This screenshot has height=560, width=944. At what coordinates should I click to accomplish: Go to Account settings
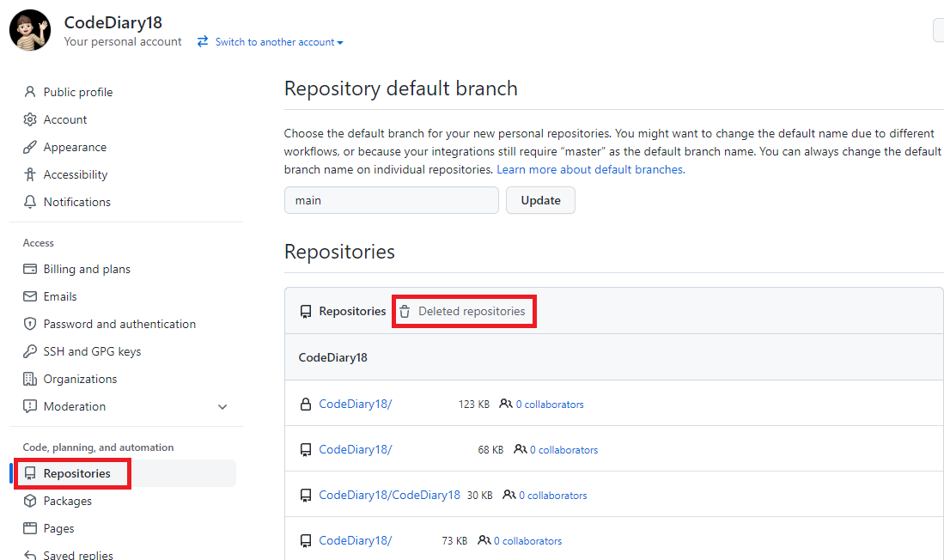65,120
